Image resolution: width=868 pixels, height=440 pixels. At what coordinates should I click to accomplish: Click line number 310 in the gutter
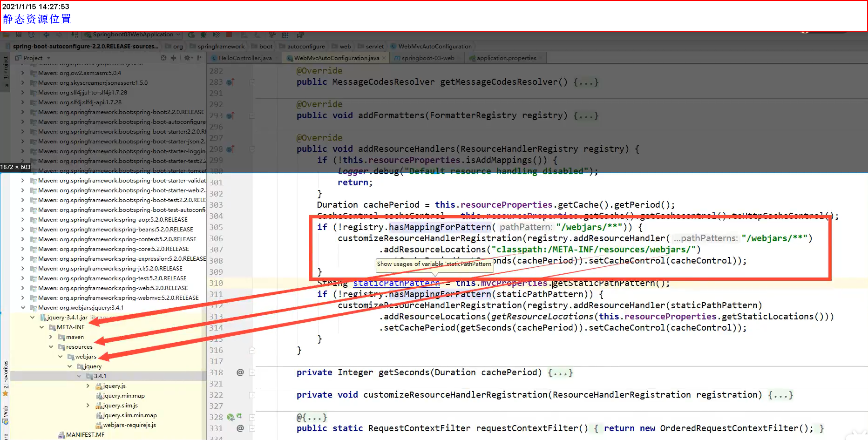click(x=216, y=283)
